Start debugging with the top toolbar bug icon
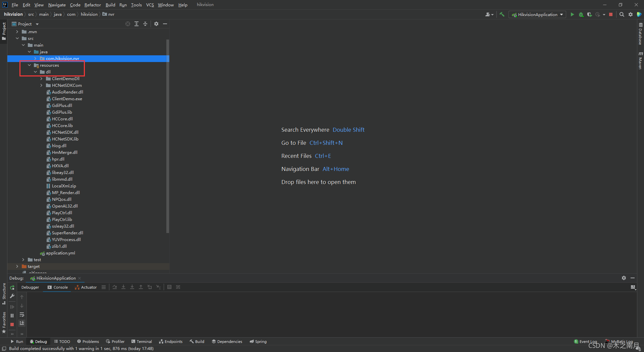The height and width of the screenshot is (352, 644). (581, 14)
